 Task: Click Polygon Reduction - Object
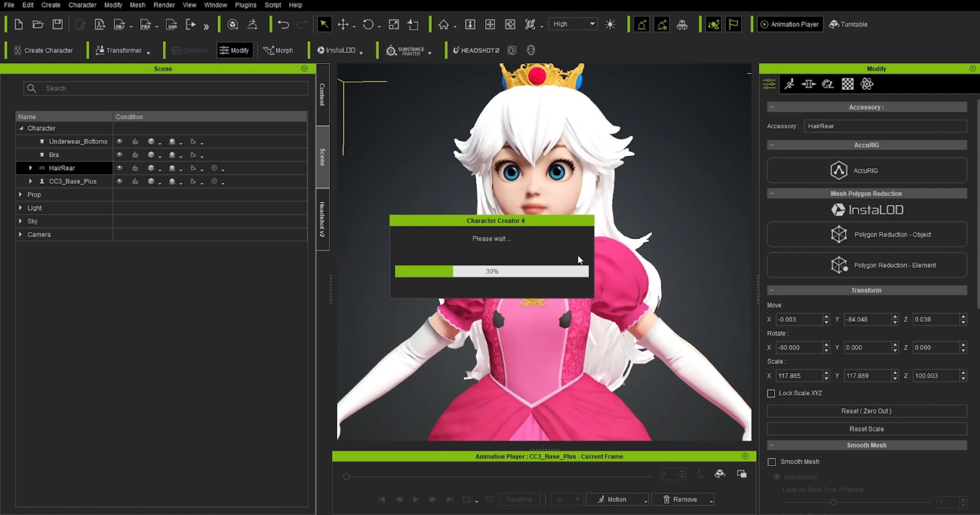[866, 235]
